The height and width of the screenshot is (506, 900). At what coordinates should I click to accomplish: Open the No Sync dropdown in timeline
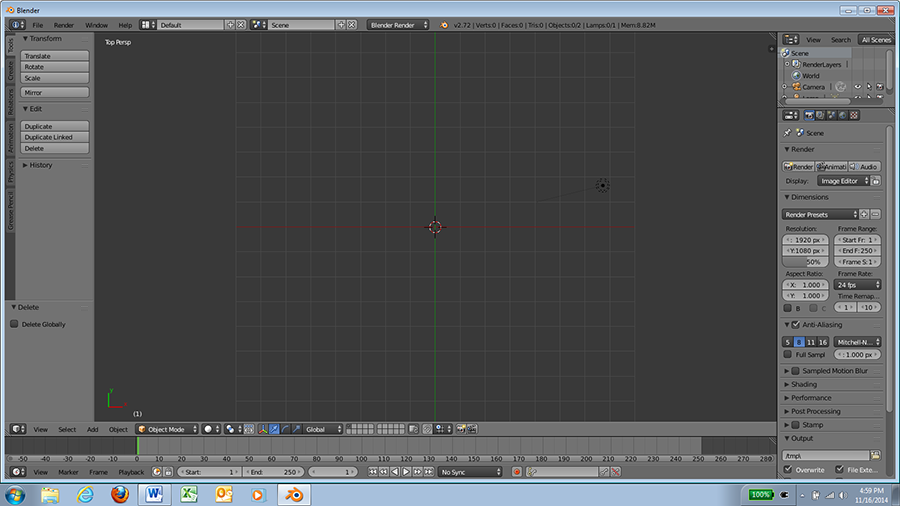[x=470, y=472]
